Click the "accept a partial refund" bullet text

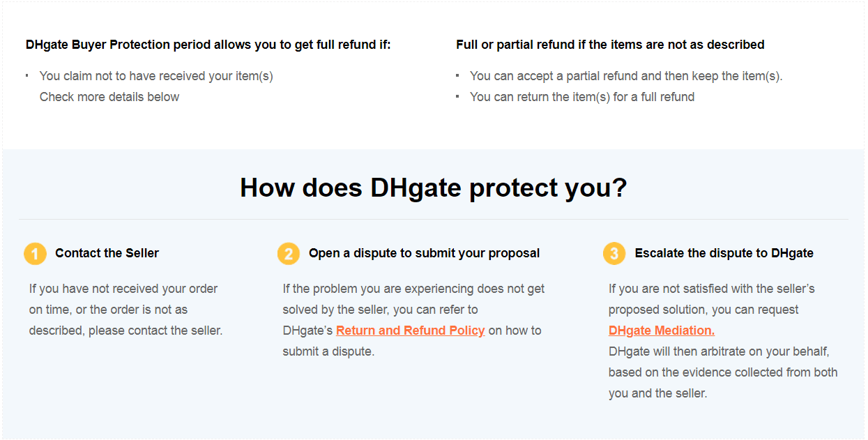(x=626, y=76)
